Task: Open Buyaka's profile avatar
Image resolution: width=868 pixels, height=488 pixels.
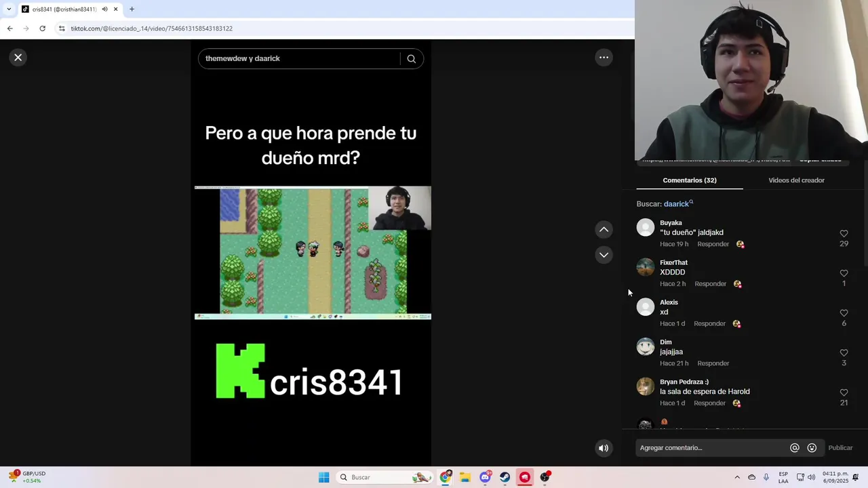Action: (646, 228)
